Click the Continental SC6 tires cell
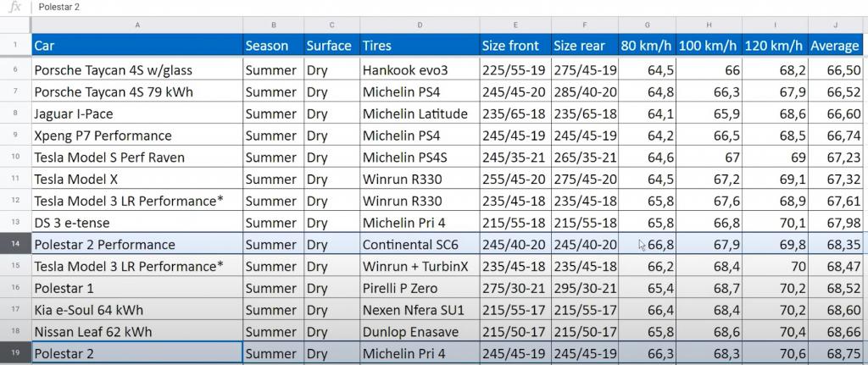868x365 pixels. (x=420, y=244)
